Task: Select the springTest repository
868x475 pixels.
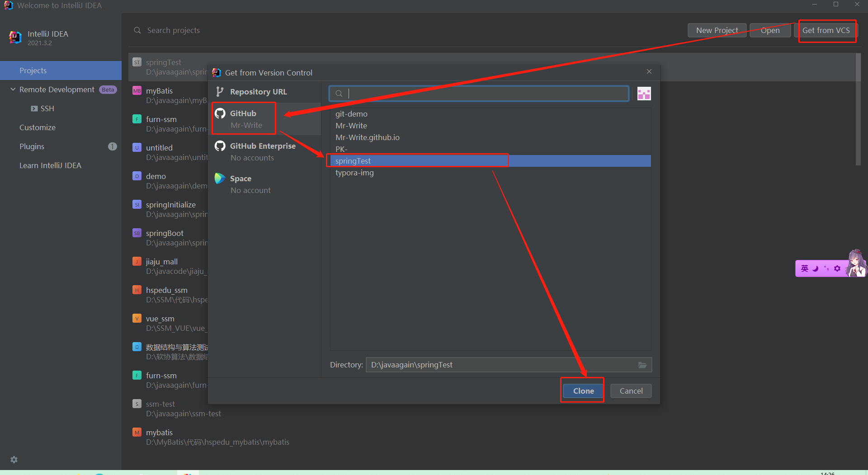Action: [491, 161]
